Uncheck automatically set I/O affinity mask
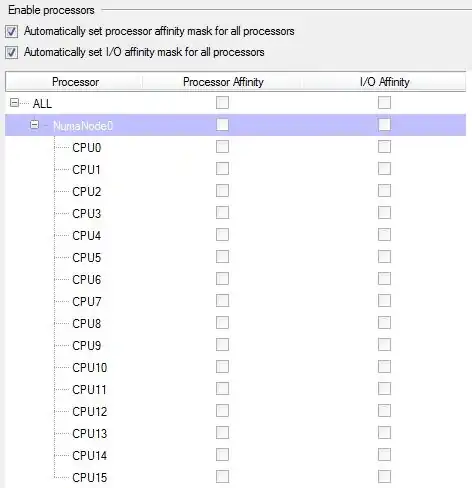472x488 pixels. pos(11,53)
